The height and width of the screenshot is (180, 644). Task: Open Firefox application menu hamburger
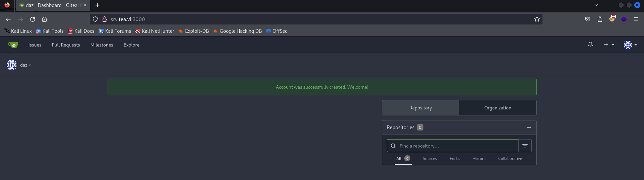coord(636,19)
